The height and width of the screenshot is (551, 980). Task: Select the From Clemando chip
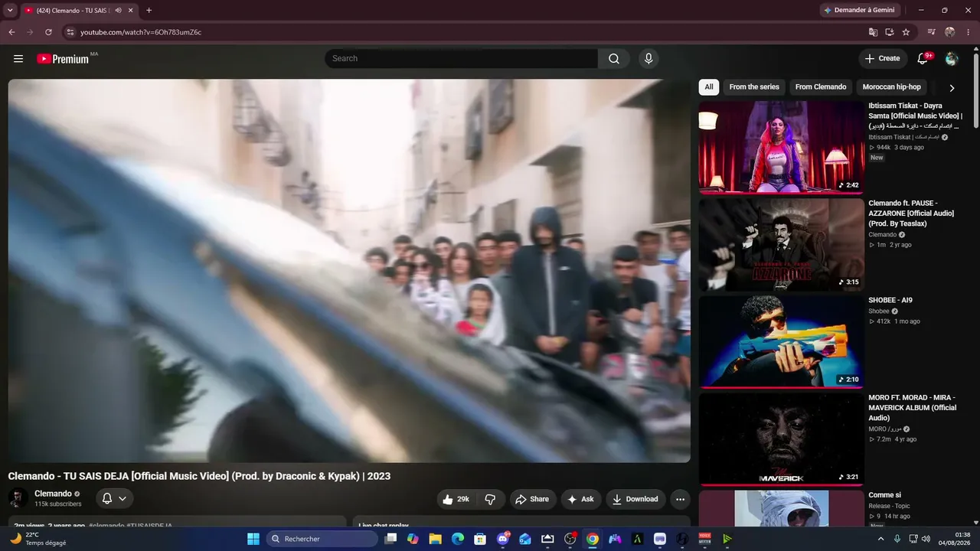[x=821, y=87]
